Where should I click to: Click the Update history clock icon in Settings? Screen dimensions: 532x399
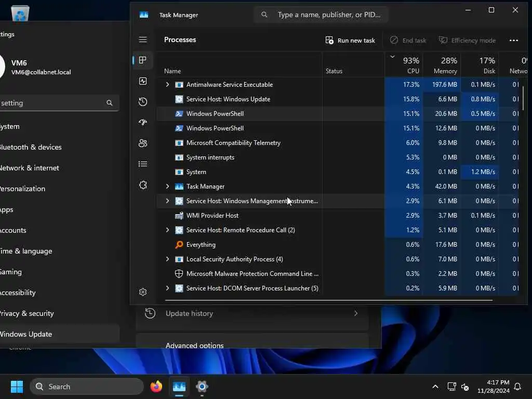point(150,313)
